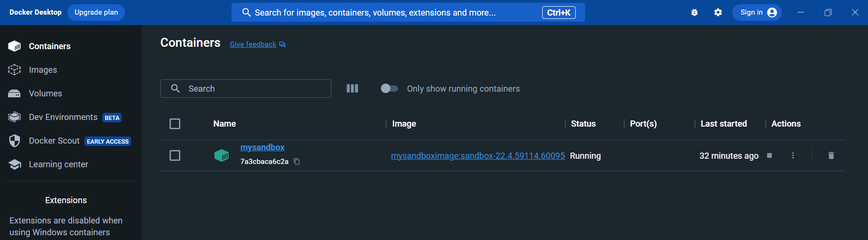Sort by the Last started column header
Screen dimensions: 868x240
724,124
